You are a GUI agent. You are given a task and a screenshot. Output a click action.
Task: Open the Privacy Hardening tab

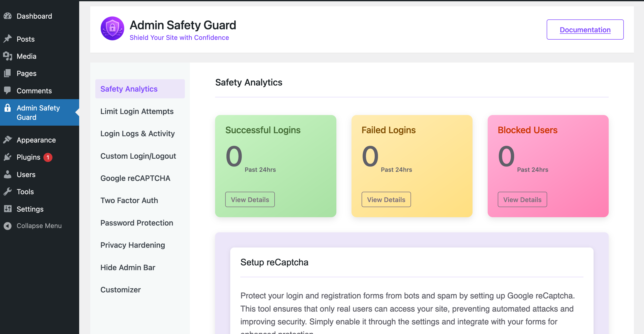coord(140,245)
